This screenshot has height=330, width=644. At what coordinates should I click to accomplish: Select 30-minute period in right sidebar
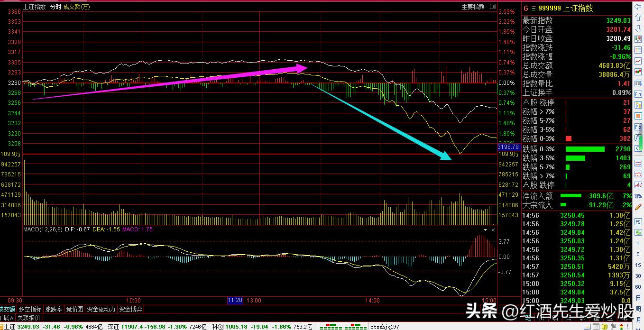[637, 276]
